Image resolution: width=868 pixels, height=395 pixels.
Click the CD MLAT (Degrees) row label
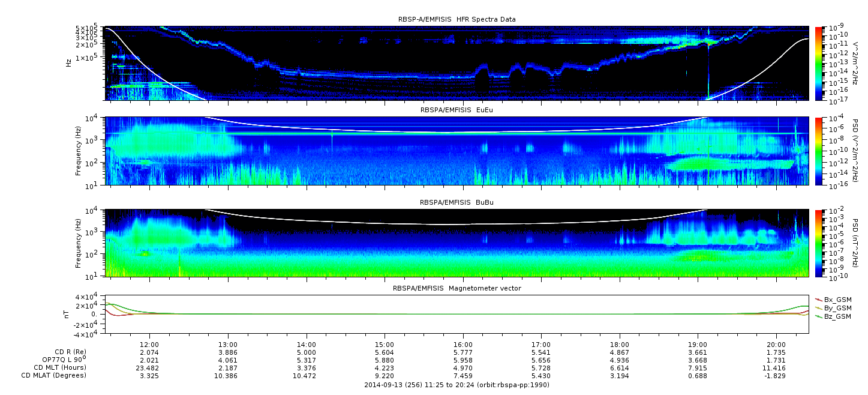tap(55, 375)
